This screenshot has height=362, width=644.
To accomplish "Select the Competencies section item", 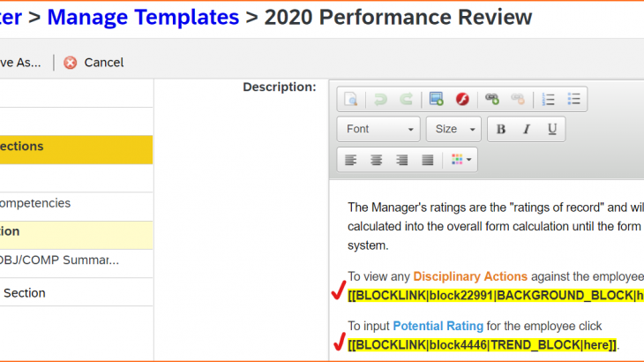I will pyautogui.click(x=76, y=207).
